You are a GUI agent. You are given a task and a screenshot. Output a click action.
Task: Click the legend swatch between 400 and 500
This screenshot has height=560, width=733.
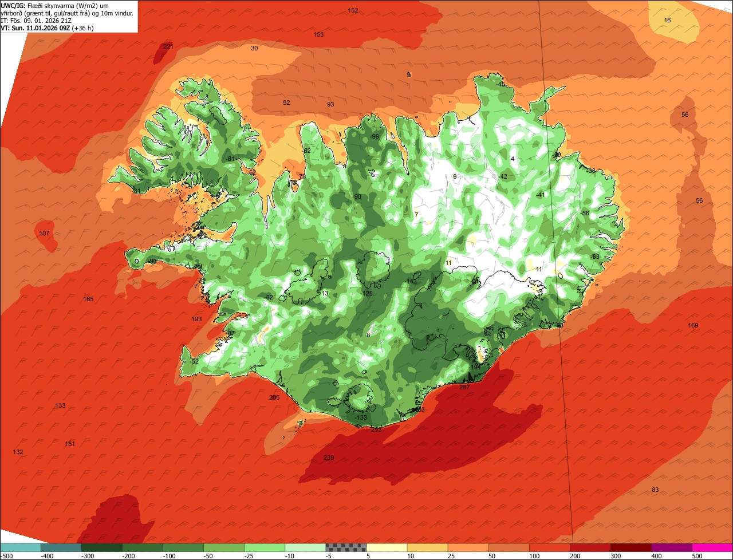[x=672, y=547]
